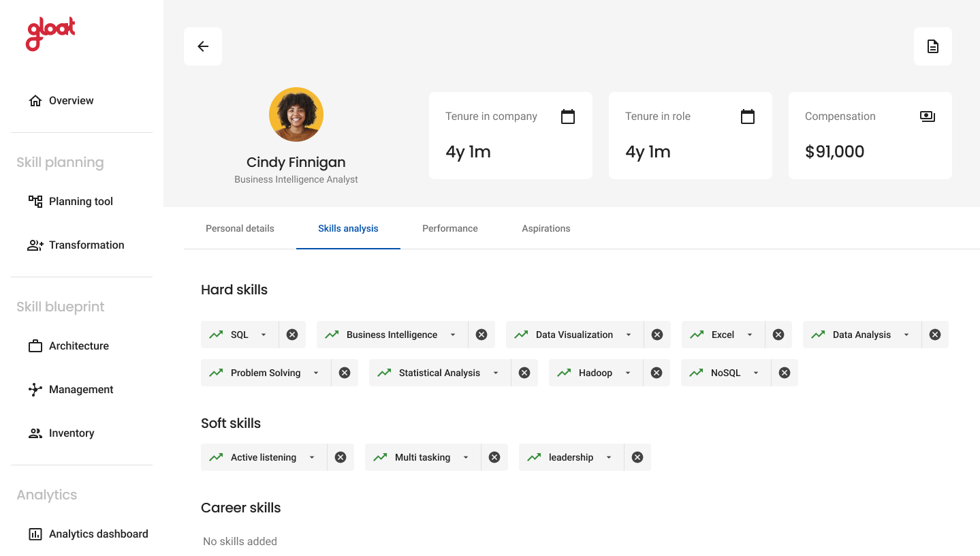Go back with the arrow button

click(203, 46)
